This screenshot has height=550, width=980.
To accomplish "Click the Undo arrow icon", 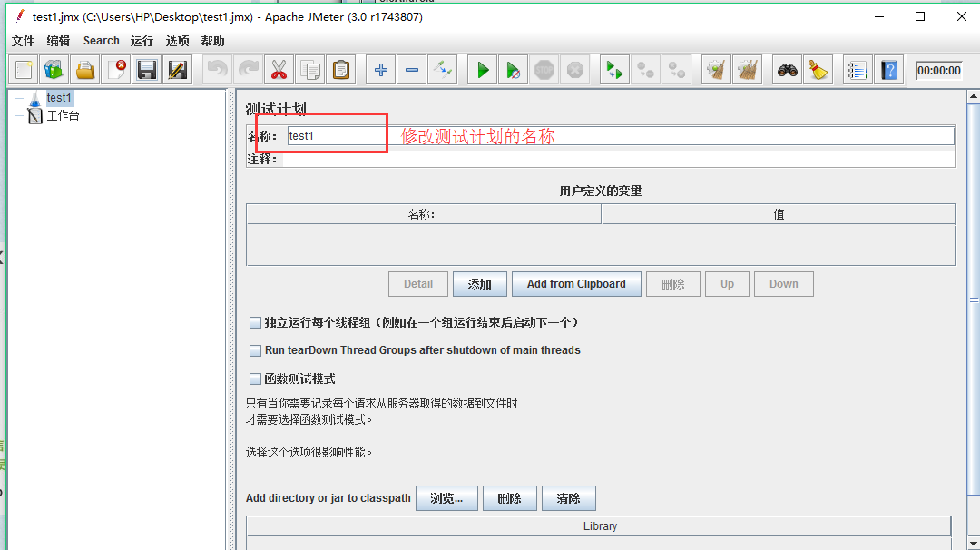I will coord(218,69).
